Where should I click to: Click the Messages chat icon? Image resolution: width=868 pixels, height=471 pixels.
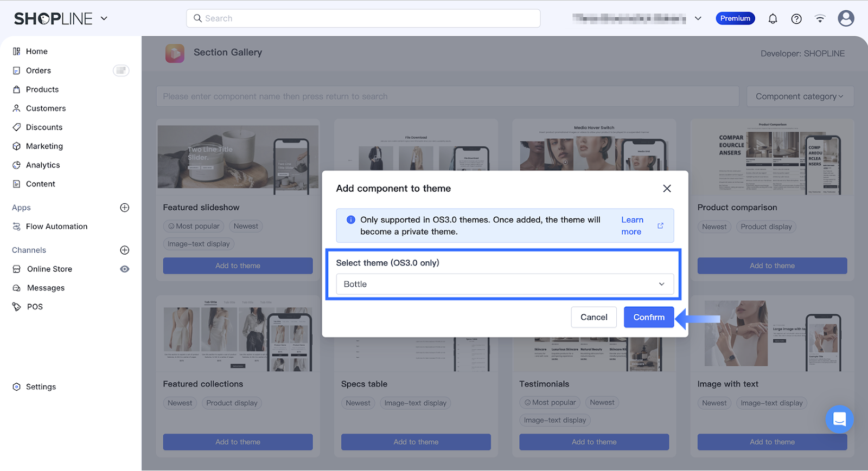(x=16, y=288)
